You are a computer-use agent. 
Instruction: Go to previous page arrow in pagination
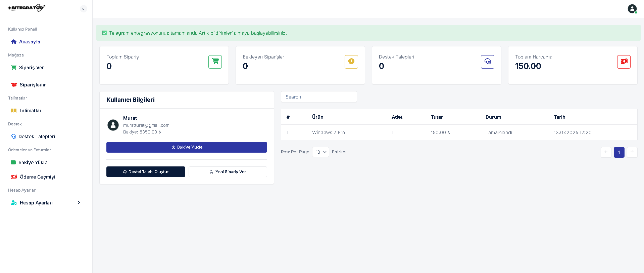606,152
